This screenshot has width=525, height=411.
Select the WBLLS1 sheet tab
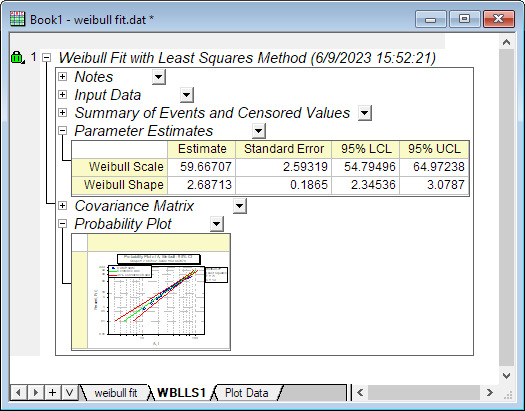pos(181,393)
